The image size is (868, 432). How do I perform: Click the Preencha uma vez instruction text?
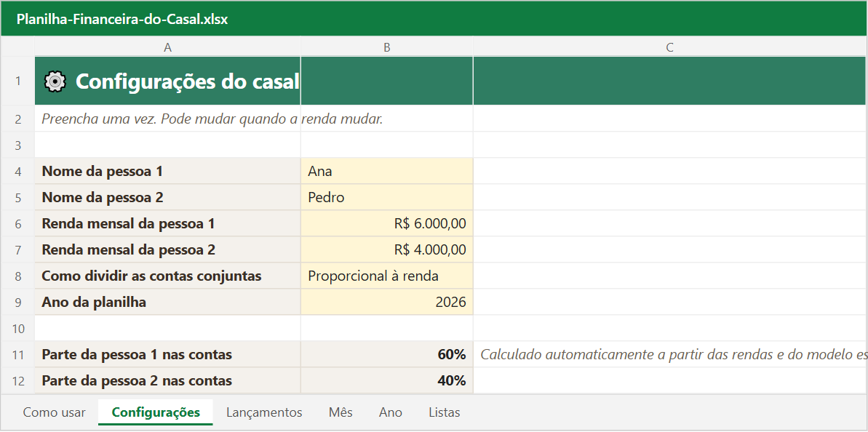[212, 119]
